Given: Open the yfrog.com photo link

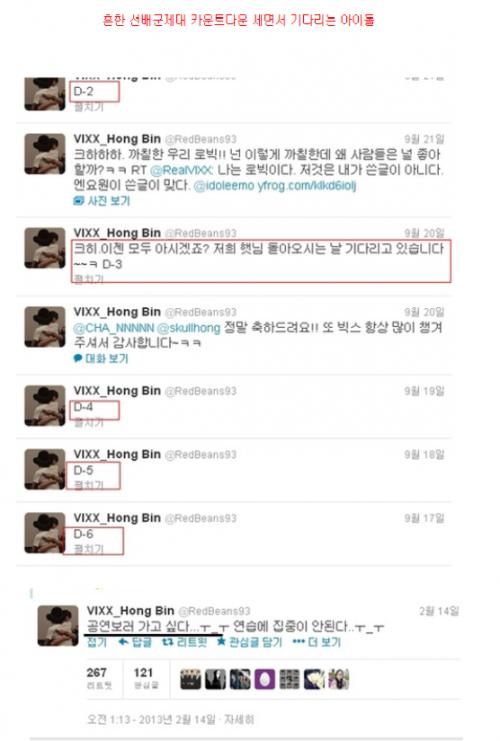Looking at the screenshot, I should (x=306, y=186).
